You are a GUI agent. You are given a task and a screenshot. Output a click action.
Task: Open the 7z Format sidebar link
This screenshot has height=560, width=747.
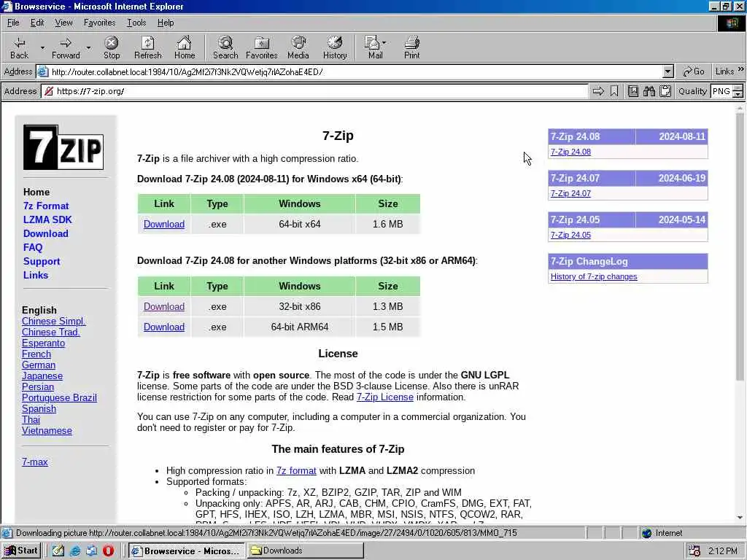pyautogui.click(x=46, y=206)
